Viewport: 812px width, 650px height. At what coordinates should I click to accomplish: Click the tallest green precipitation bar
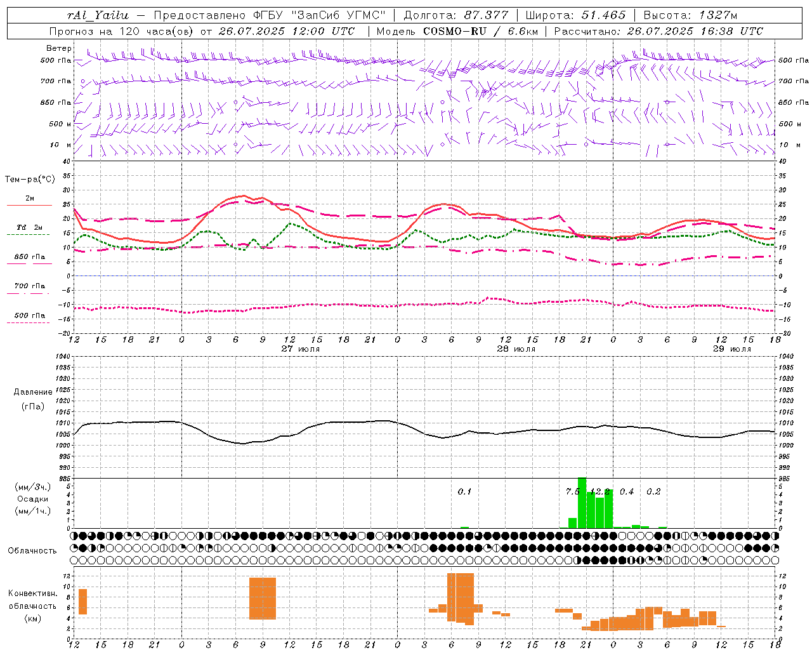click(582, 503)
